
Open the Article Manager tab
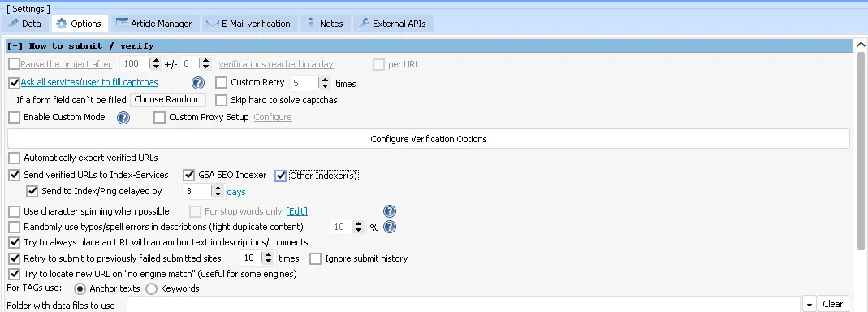154,24
